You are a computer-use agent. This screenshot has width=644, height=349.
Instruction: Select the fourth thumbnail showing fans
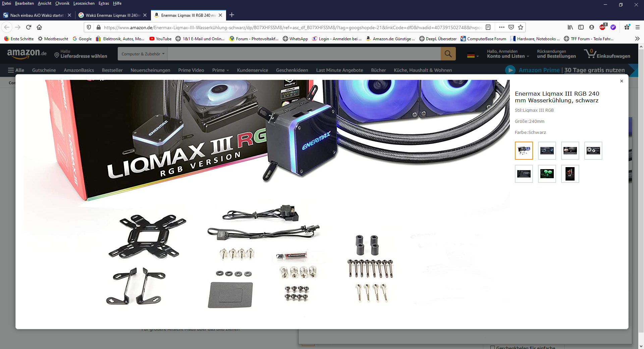pyautogui.click(x=593, y=151)
